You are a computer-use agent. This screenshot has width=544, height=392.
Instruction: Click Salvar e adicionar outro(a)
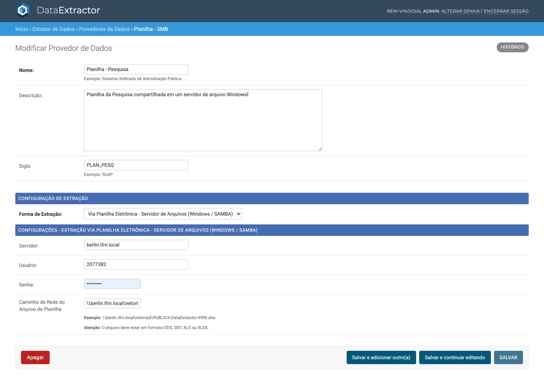381,357
